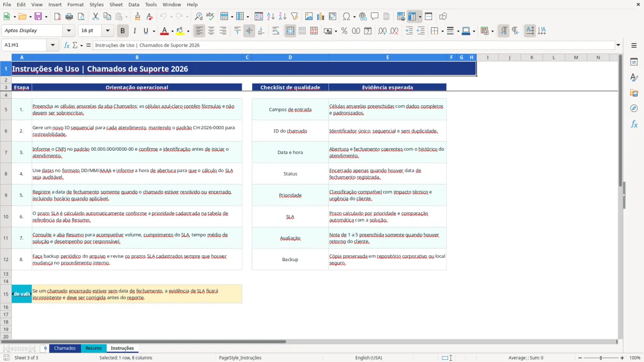Open the Sheet menu
Viewport: 644px width, 362px height.
coord(116,4)
